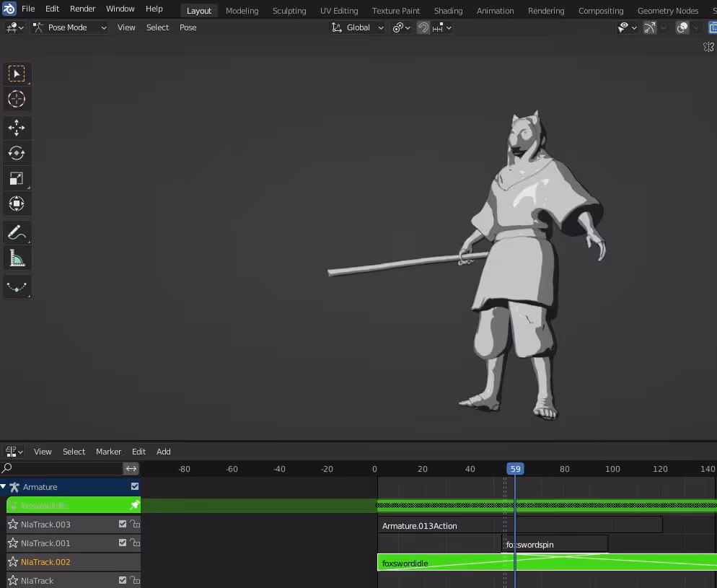Toggle viewport overlays
The width and height of the screenshot is (717, 588).
[x=682, y=27]
